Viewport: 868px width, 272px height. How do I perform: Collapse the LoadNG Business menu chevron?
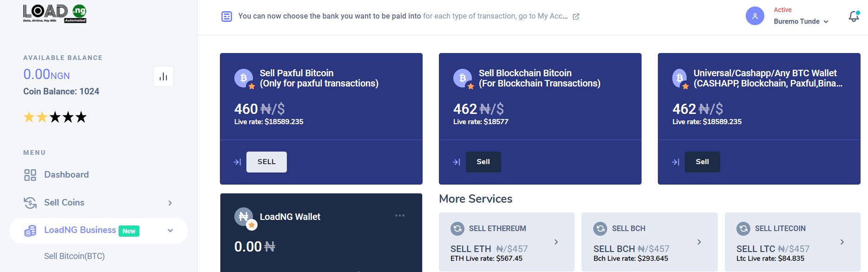point(170,231)
